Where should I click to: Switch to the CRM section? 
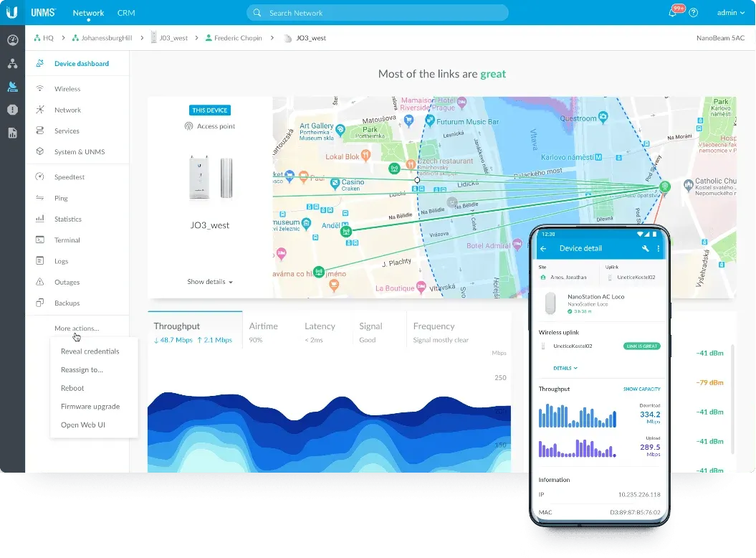click(126, 12)
